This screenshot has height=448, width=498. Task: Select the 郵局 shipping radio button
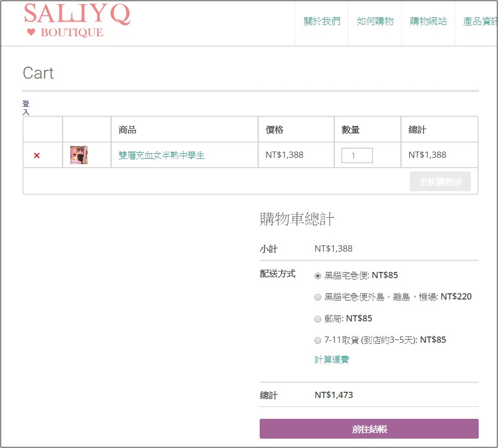point(318,319)
